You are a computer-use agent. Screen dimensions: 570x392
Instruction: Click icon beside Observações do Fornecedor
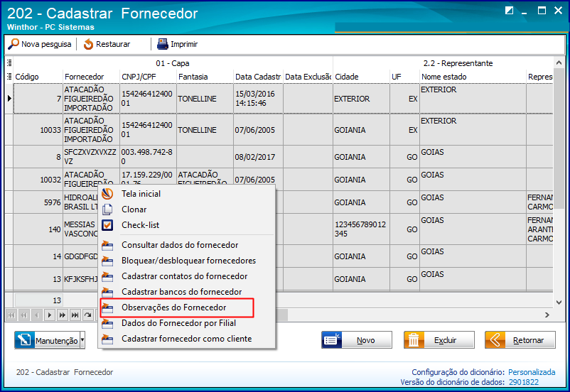(107, 307)
